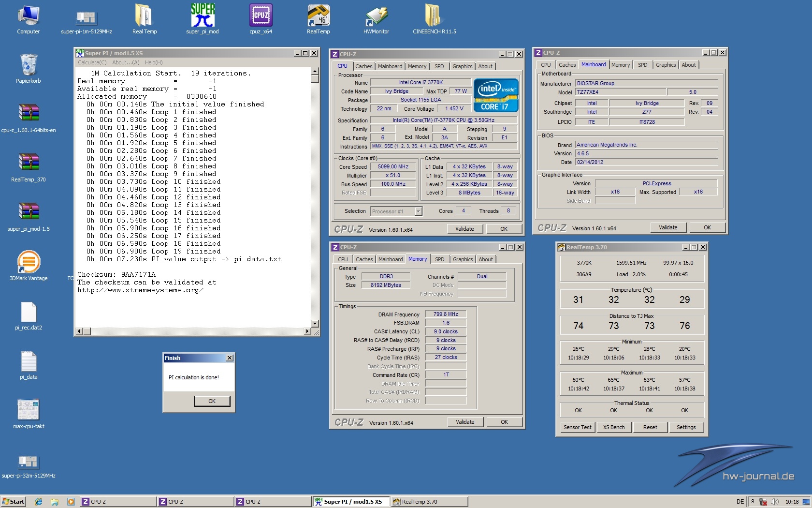Launch cpuz_x64 desktop shortcut
The height and width of the screenshot is (508, 812).
[261, 19]
